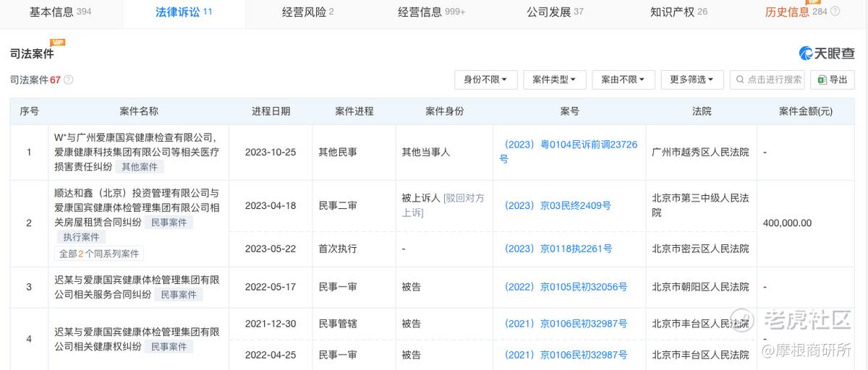868x370 pixels.
Task: Expand the 案件类型 filter dropdown
Action: (x=554, y=79)
